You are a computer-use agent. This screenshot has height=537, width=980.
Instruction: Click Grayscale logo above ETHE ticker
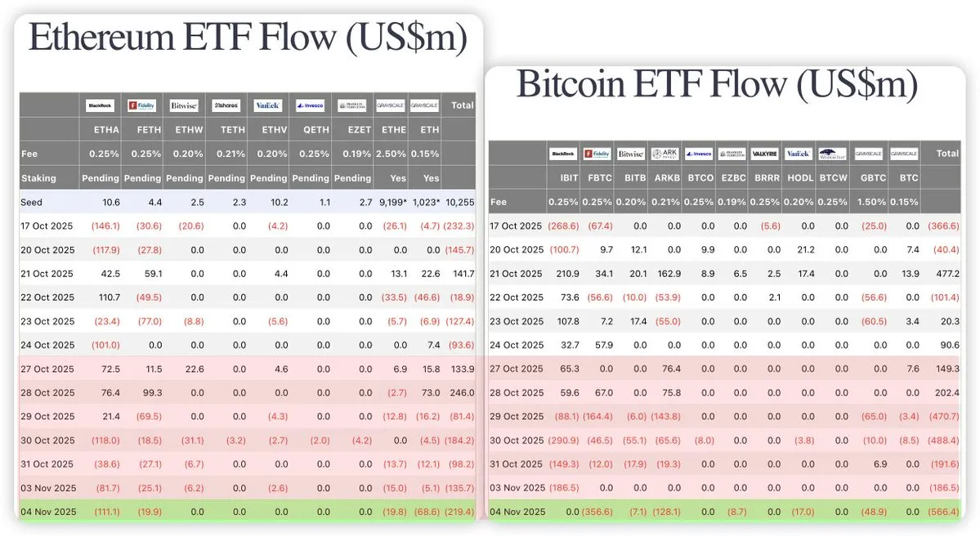tap(390, 105)
